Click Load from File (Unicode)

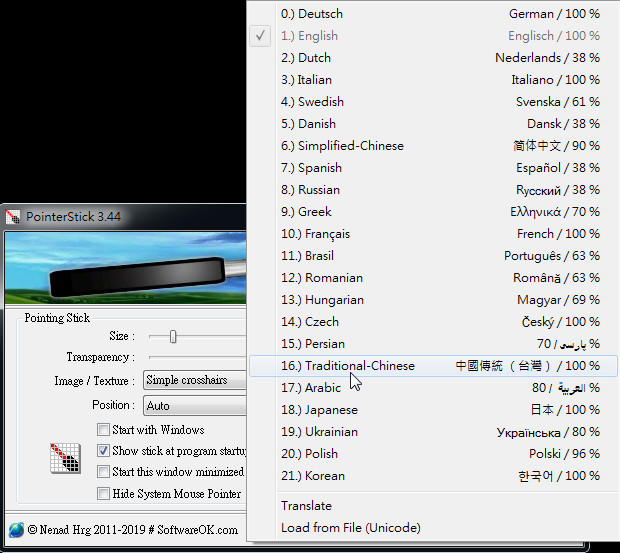point(433,528)
